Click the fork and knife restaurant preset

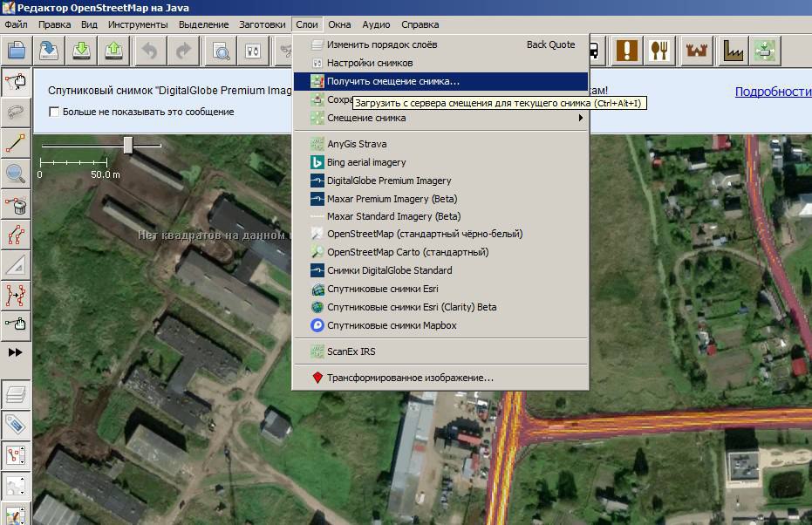pos(659,51)
